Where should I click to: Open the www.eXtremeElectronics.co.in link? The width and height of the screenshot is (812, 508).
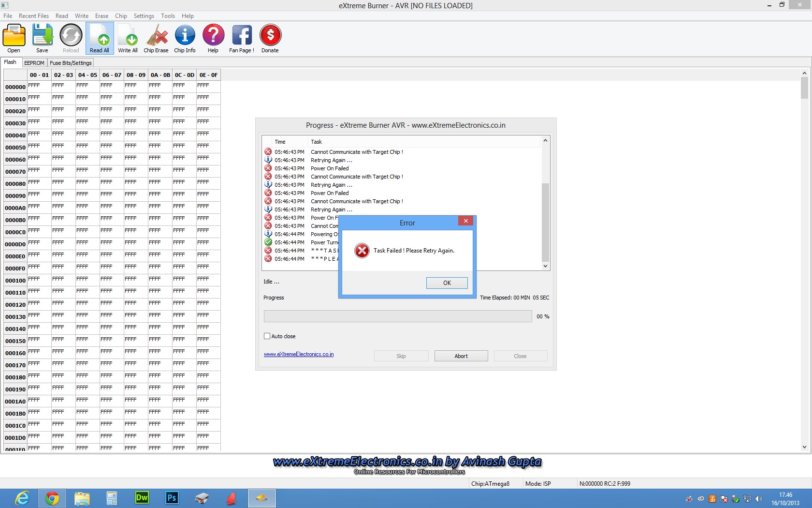(299, 354)
